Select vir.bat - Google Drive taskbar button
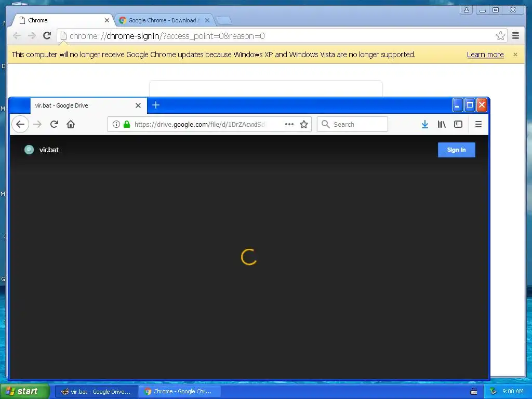Screen dimensions: 532x399 97,392
